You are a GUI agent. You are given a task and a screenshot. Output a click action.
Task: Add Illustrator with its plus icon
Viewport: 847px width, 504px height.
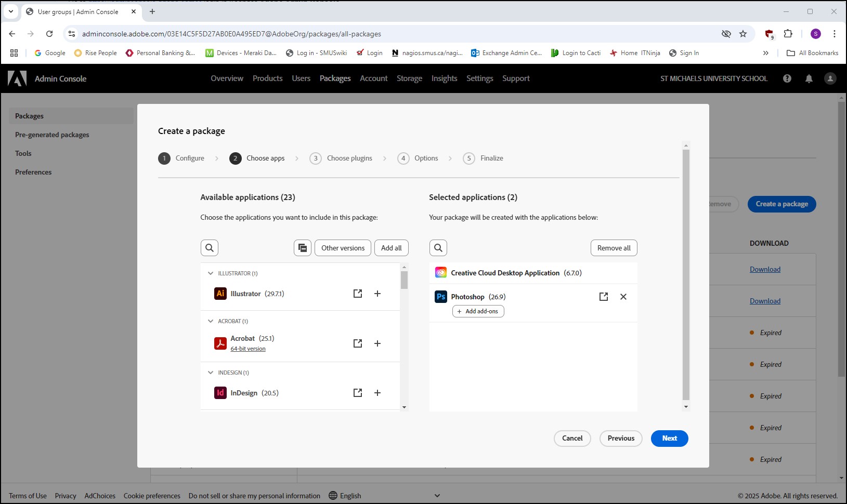[x=377, y=294]
